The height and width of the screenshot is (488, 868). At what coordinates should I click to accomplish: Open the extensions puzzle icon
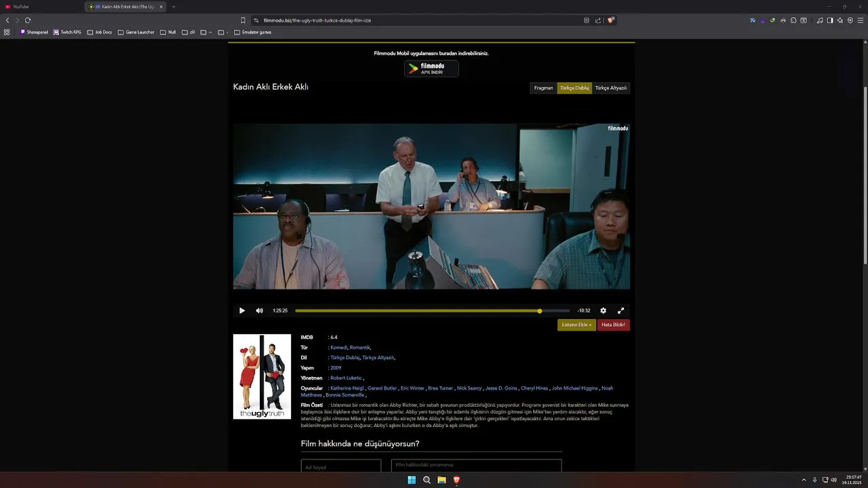[793, 20]
